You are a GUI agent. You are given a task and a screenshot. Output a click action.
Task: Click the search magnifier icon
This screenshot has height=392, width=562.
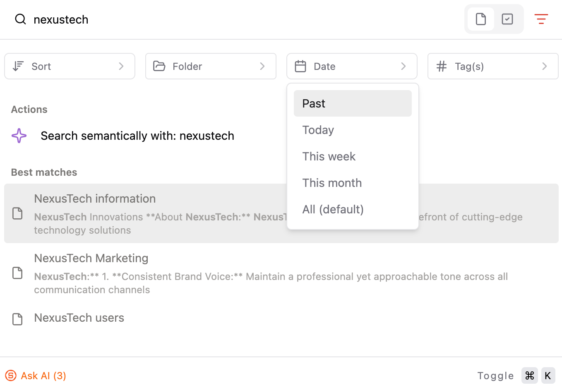20,19
